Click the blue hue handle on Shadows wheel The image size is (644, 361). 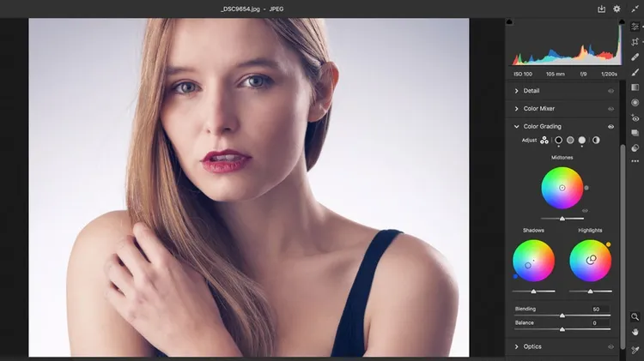[x=515, y=276]
